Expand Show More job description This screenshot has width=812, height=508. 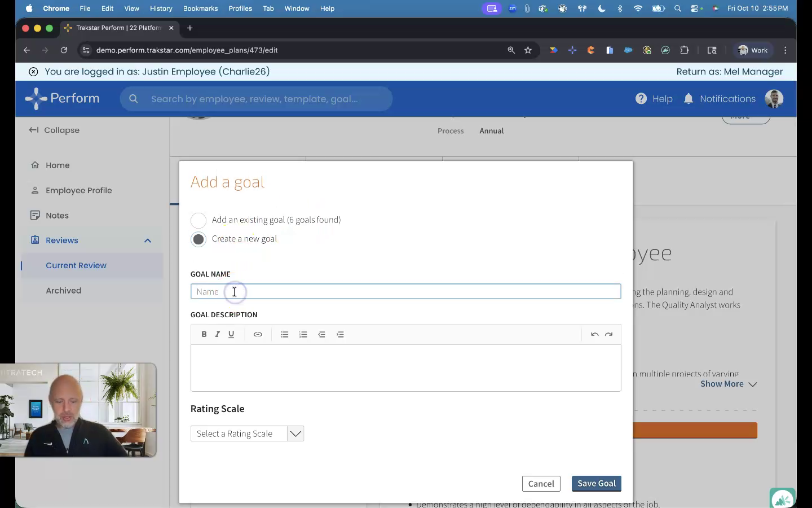tap(729, 384)
